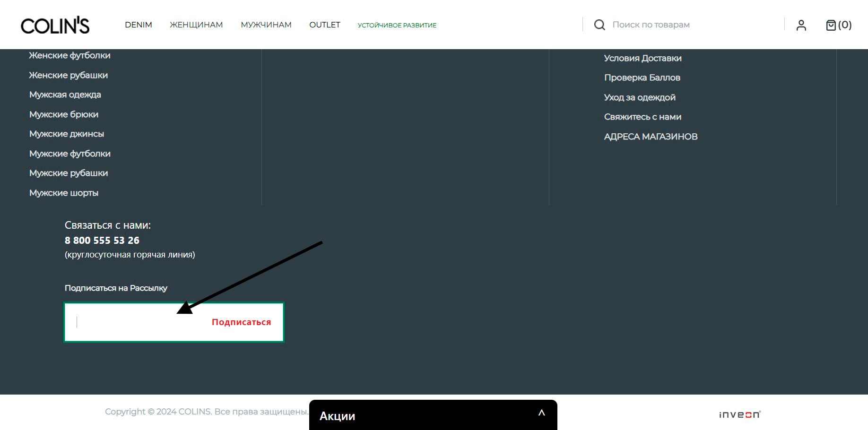868x430 pixels.
Task: Open the Мужские футболки link
Action: (70, 154)
